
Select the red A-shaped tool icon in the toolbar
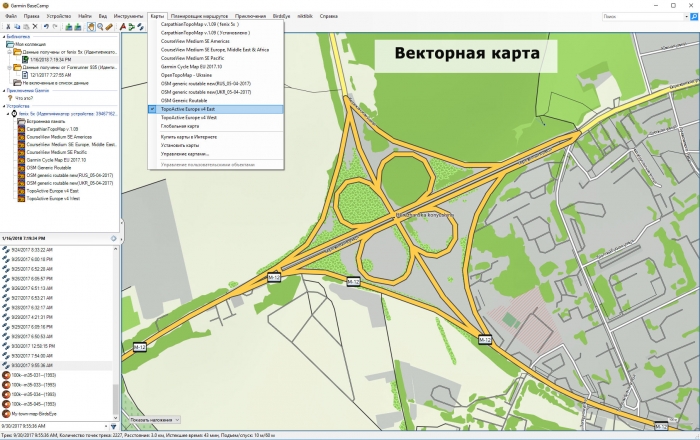(x=123, y=27)
